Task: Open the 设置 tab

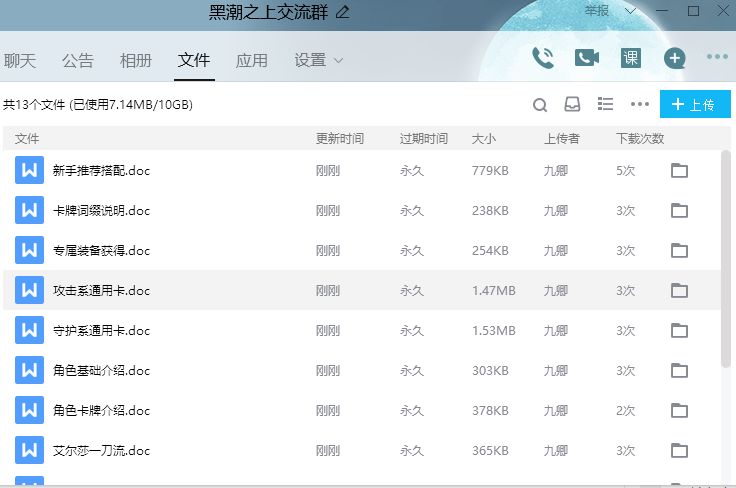Action: (310, 61)
